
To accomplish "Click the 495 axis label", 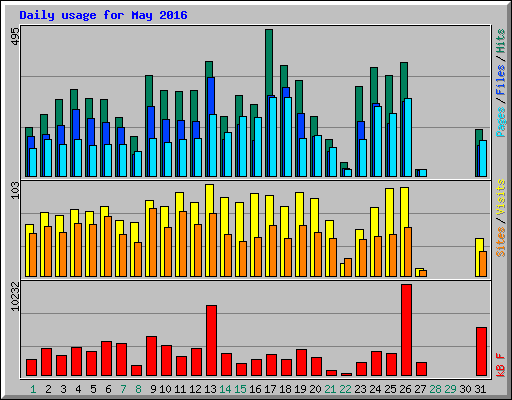I will coord(15,37).
